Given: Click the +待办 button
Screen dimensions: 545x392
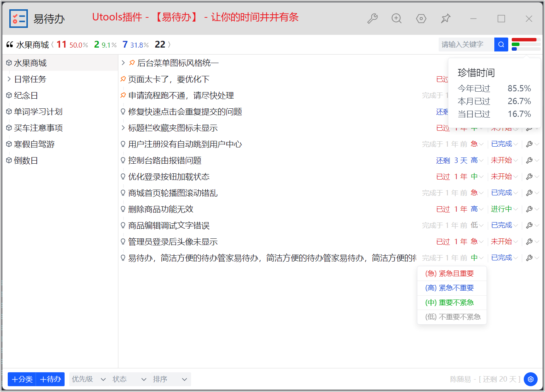Looking at the screenshot, I should coord(50,379).
